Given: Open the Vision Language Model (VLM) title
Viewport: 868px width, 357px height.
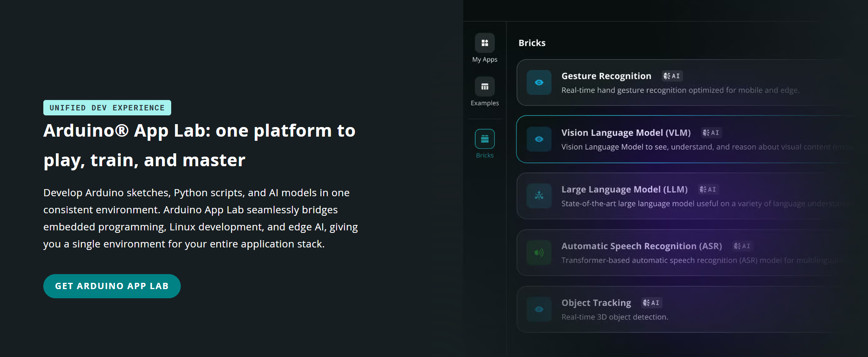Looking at the screenshot, I should click(x=626, y=132).
